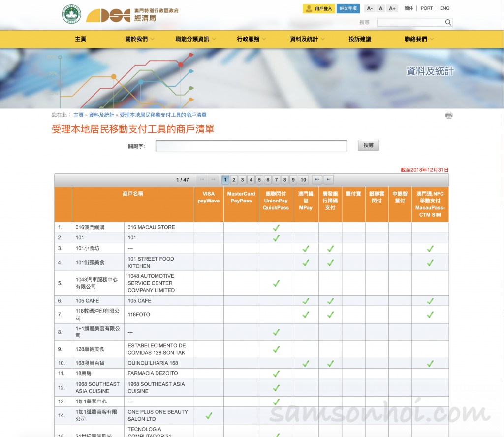Increase font size with A+ button
504x437 pixels.
coord(392,8)
